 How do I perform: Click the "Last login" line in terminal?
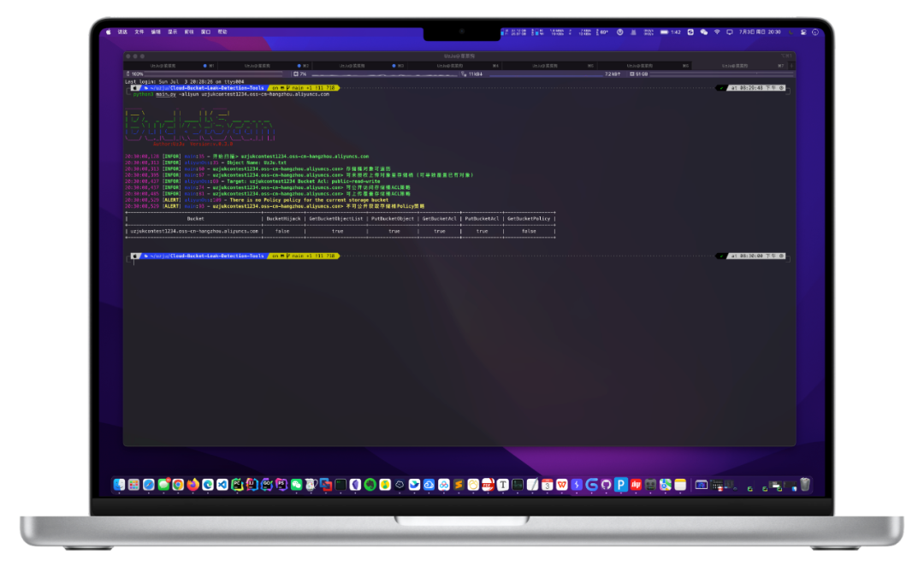tap(185, 82)
